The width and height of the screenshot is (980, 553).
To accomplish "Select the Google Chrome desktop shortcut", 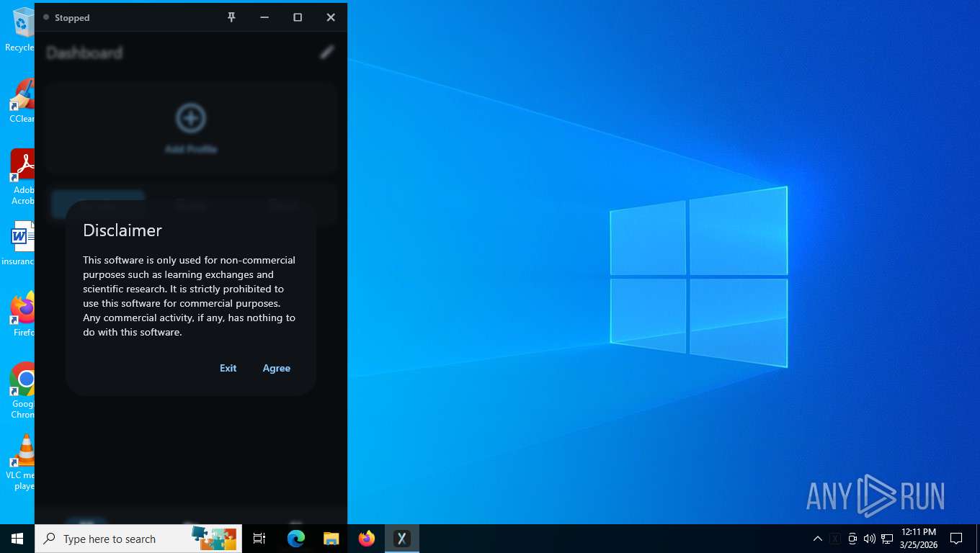I will click(22, 390).
